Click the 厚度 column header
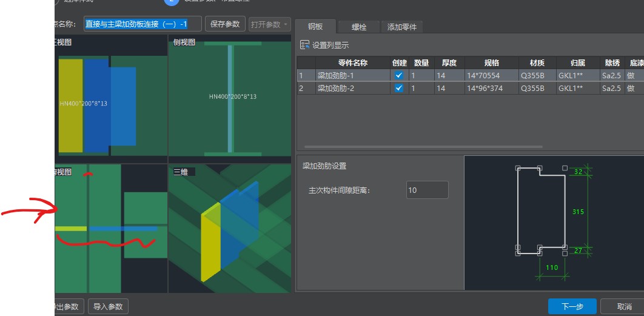 449,63
